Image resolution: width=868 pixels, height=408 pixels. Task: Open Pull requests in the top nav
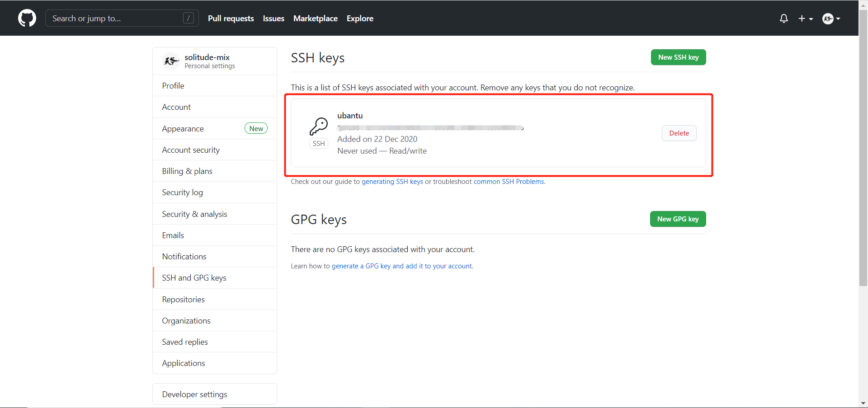231,19
